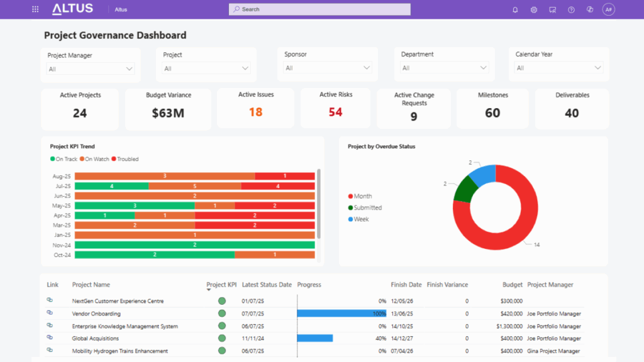Viewport: 644px width, 362px height.
Task: Open the account avatar labeled A#
Action: [608, 9]
